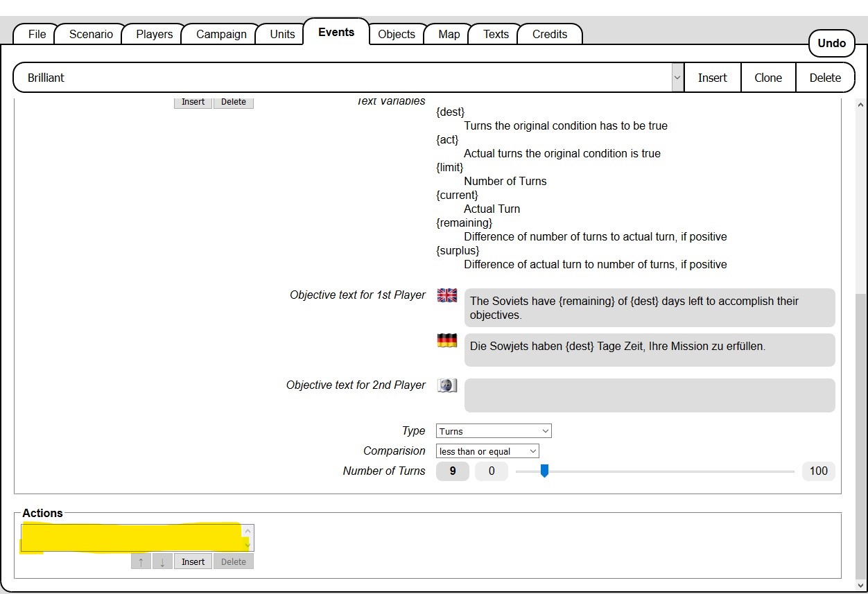Delete the Brilliant event
This screenshot has height=594, width=868.
[825, 78]
